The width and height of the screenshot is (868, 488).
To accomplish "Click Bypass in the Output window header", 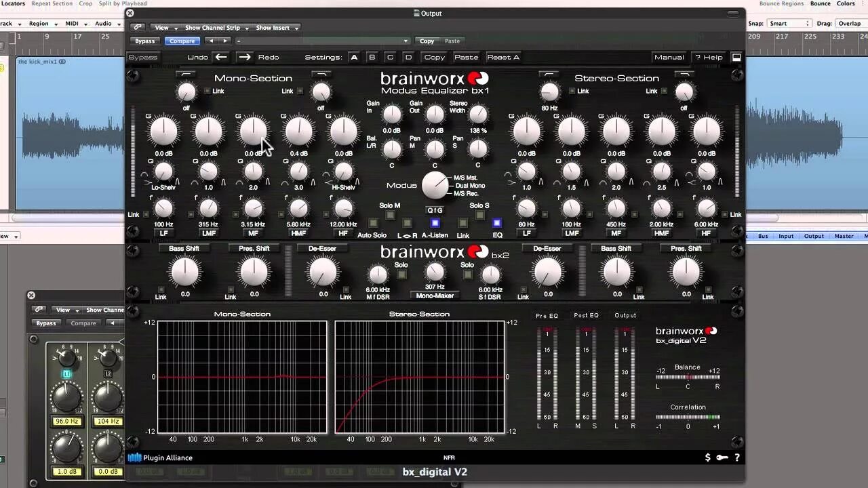I will tap(144, 41).
